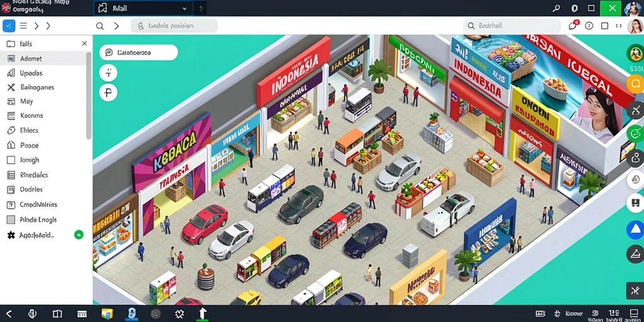Click the orange chat bubble button
The height and width of the screenshot is (322, 644).
[635, 84]
